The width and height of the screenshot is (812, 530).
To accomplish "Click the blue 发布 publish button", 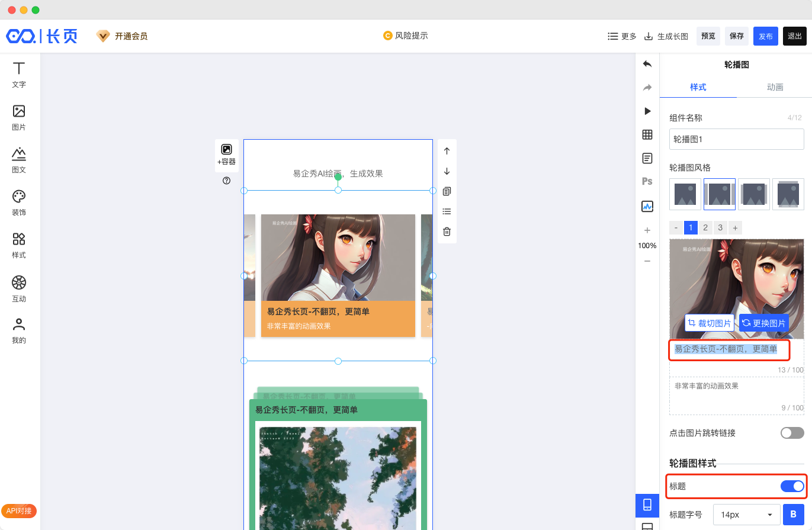I will point(766,36).
